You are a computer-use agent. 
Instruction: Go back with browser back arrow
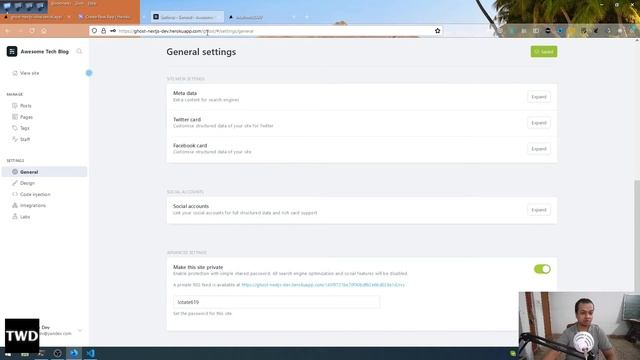click(8, 31)
